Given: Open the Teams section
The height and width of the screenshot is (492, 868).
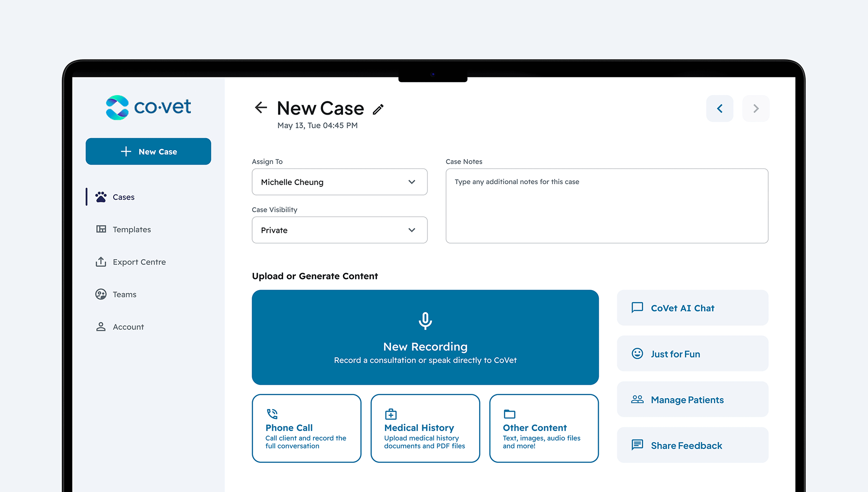Looking at the screenshot, I should click(x=124, y=294).
